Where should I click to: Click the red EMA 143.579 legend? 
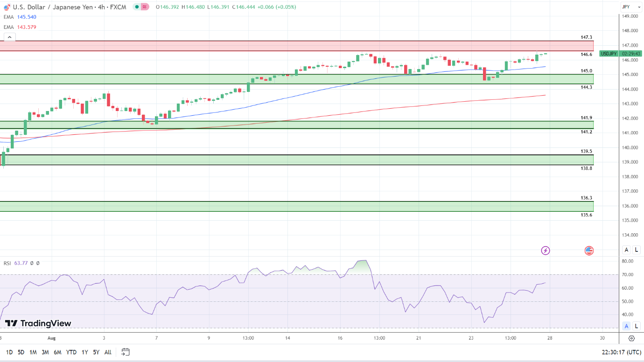(20, 27)
